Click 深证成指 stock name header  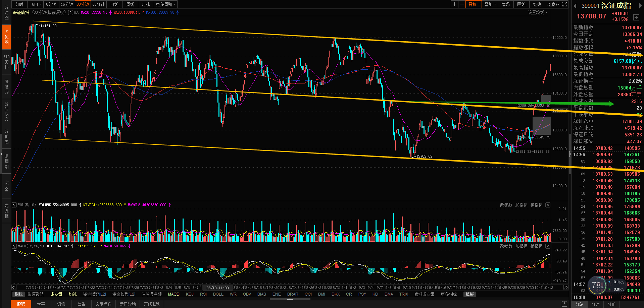click(616, 6)
